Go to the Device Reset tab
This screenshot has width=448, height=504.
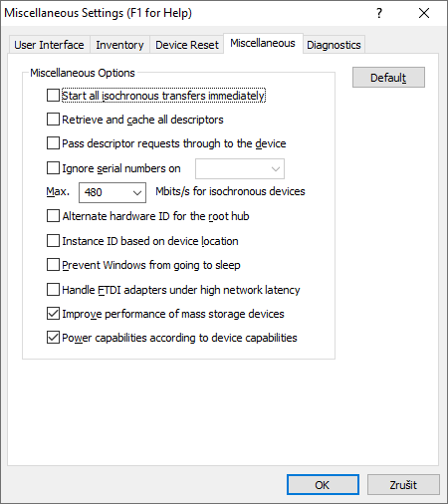187,45
